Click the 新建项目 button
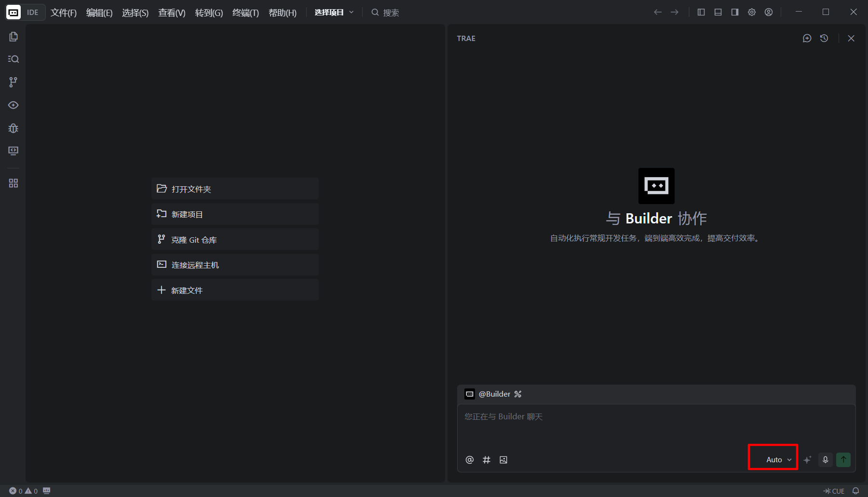This screenshot has height=497, width=868. 235,214
